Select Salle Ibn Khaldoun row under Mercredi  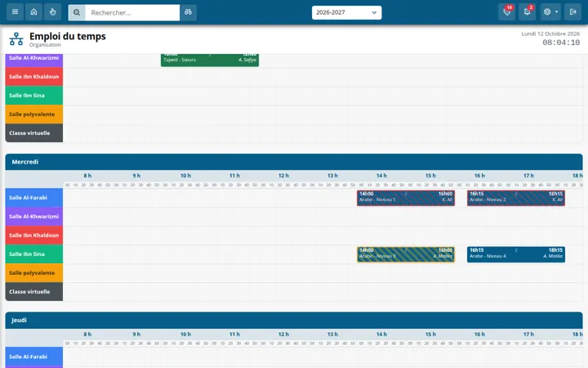pyautogui.click(x=34, y=235)
